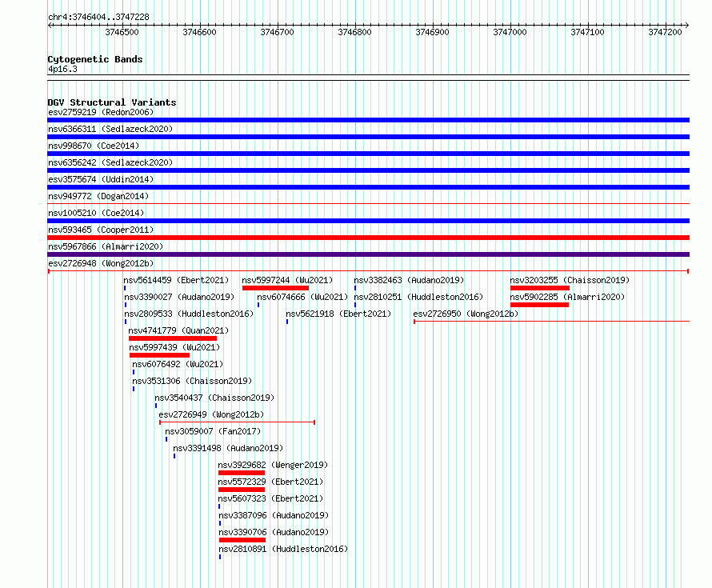Click the red bar under nsv4741779 (Quan2021)
Image resolution: width=712 pixels, height=588 pixels.
(173, 338)
